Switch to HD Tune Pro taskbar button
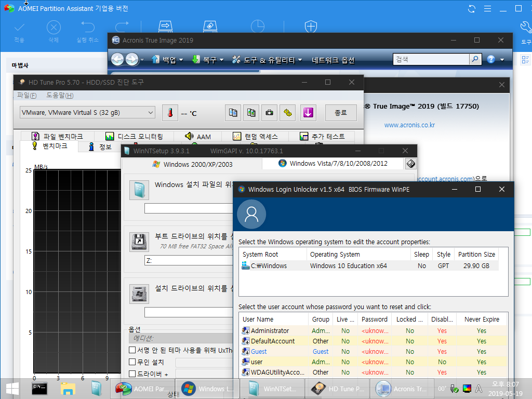532x399 pixels. (338, 389)
